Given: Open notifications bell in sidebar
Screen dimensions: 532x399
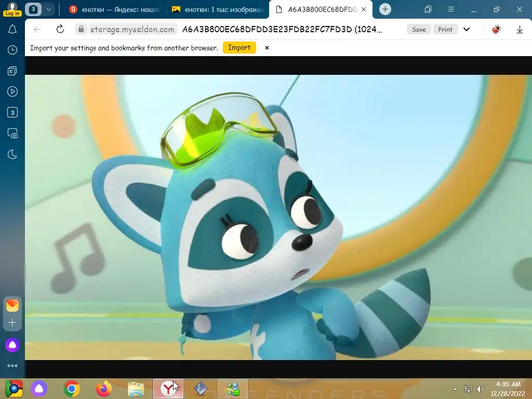Looking at the screenshot, I should point(12,29).
